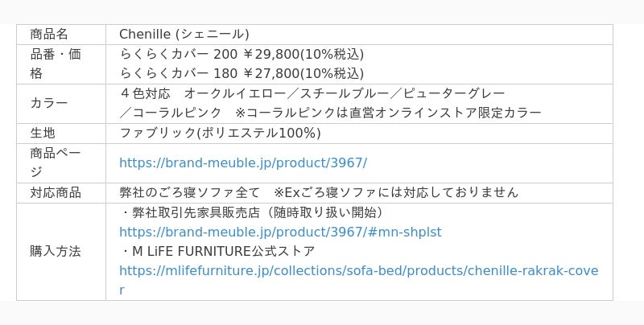Click the M LiFE FURNITURE公式ストア bullet line
Image resolution: width=644 pixels, height=325 pixels.
(x=217, y=251)
